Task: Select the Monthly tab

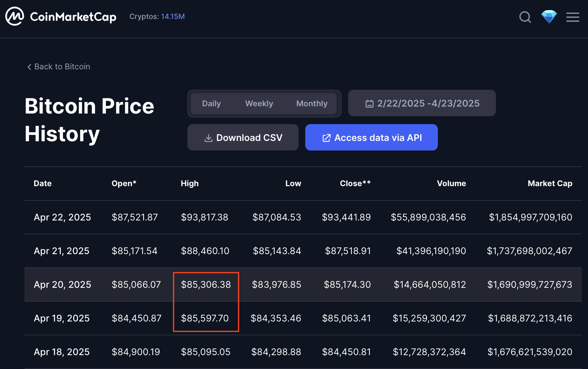Action: (x=312, y=104)
